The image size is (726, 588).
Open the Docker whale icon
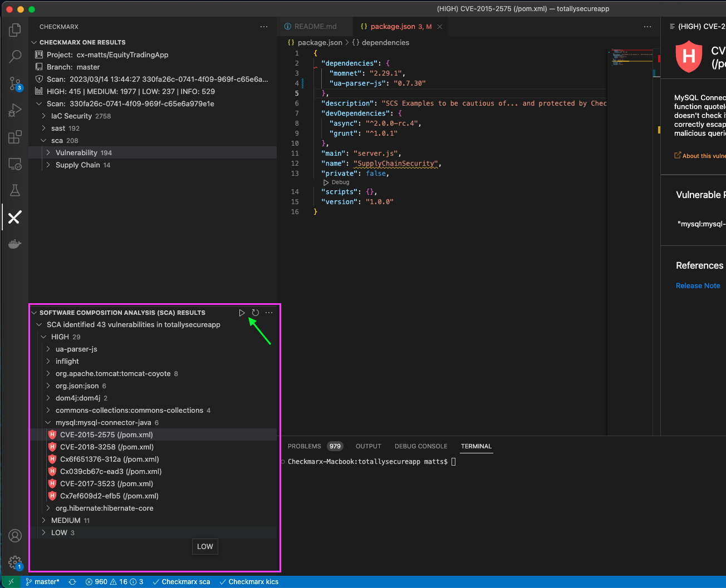pyautogui.click(x=15, y=244)
